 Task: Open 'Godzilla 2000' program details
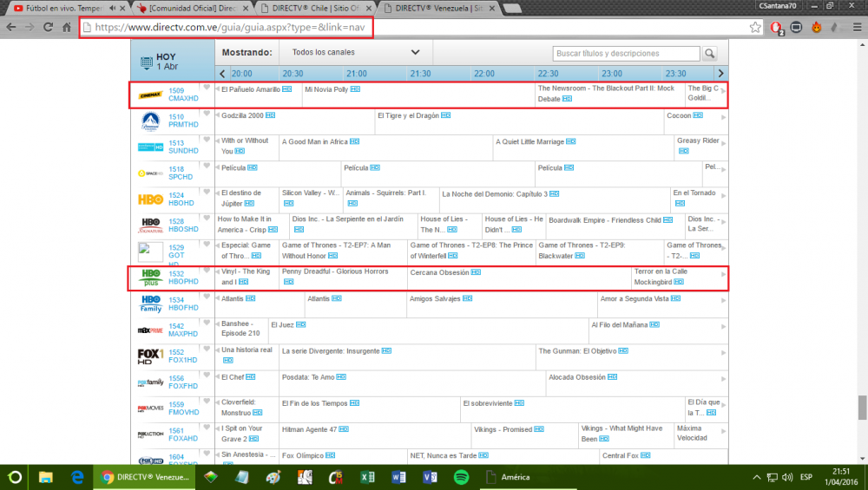[242, 115]
